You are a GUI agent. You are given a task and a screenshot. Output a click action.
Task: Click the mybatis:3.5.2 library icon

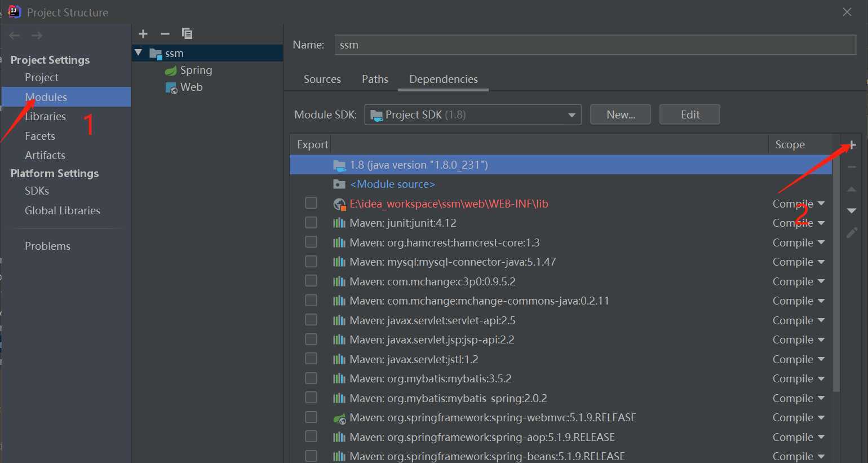(339, 379)
